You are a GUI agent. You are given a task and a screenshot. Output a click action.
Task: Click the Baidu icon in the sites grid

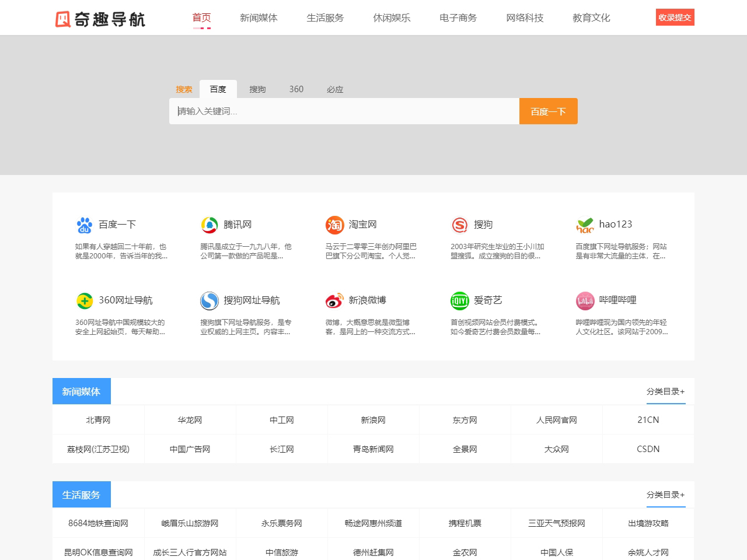pyautogui.click(x=85, y=225)
